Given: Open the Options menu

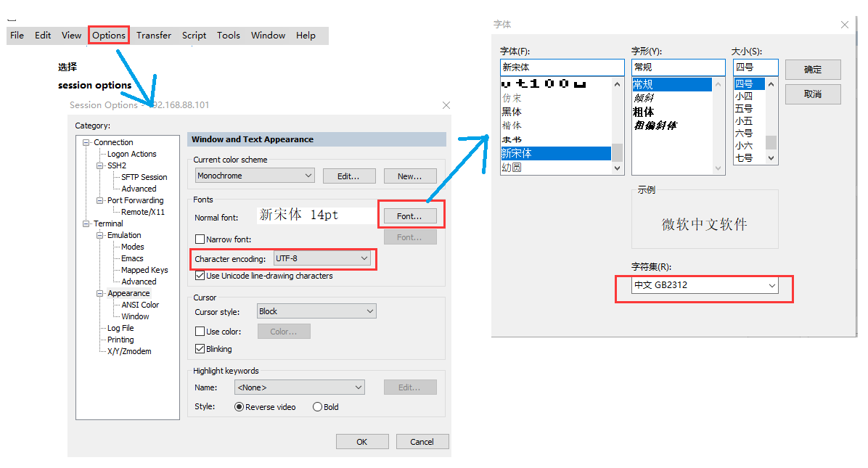Looking at the screenshot, I should tap(109, 35).
